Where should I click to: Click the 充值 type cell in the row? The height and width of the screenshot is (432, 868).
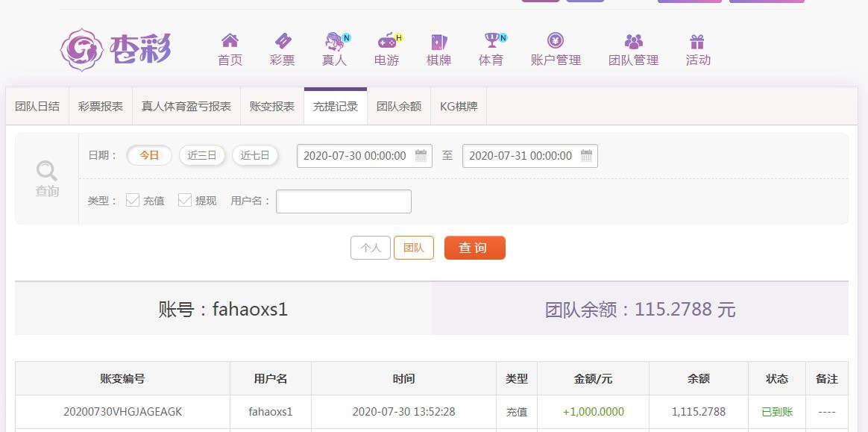(517, 412)
